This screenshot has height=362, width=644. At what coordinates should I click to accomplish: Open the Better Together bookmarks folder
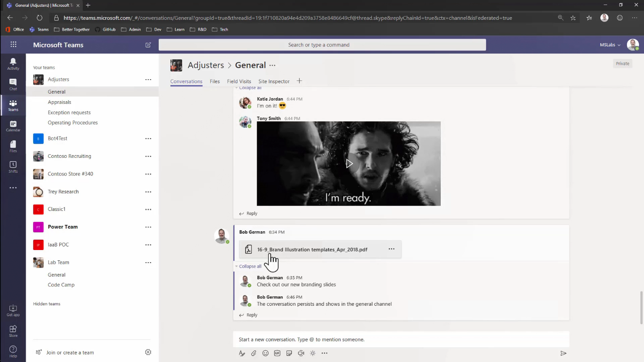coord(72,29)
